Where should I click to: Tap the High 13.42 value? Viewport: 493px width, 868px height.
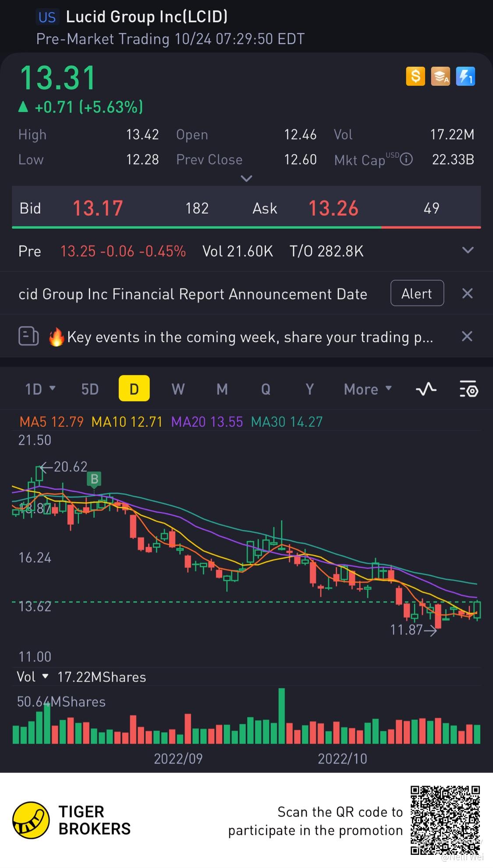[x=142, y=135]
